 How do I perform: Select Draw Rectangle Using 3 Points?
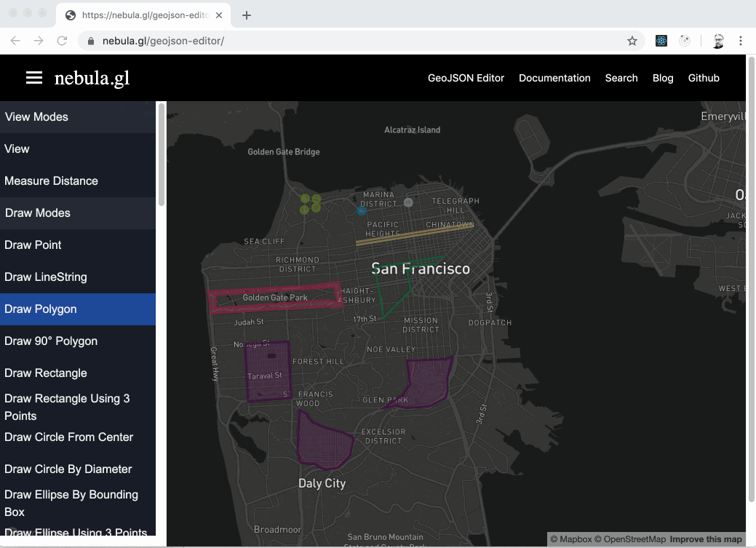tap(78, 407)
